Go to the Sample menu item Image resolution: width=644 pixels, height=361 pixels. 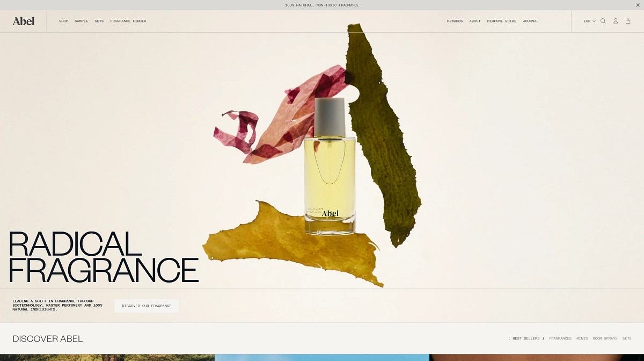81,21
